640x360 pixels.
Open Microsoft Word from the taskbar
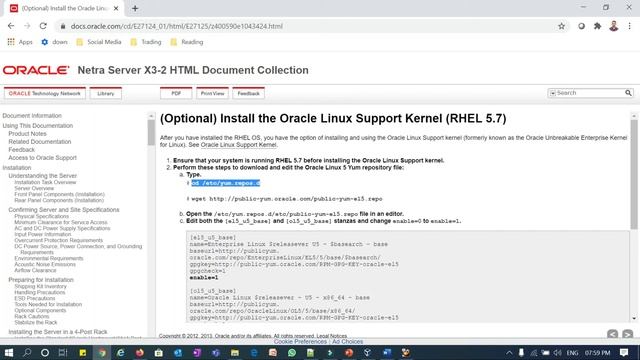pos(387,352)
